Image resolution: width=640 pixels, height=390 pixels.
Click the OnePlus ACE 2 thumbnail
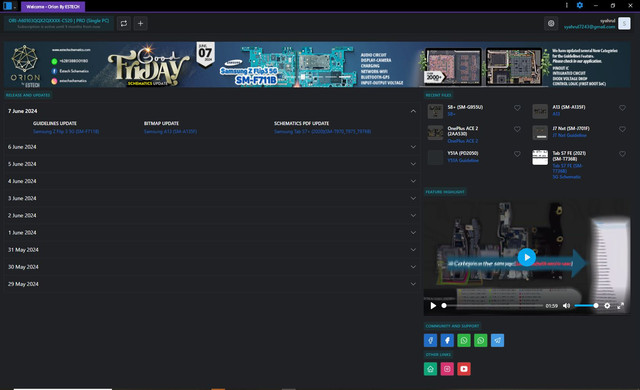pyautogui.click(x=435, y=133)
